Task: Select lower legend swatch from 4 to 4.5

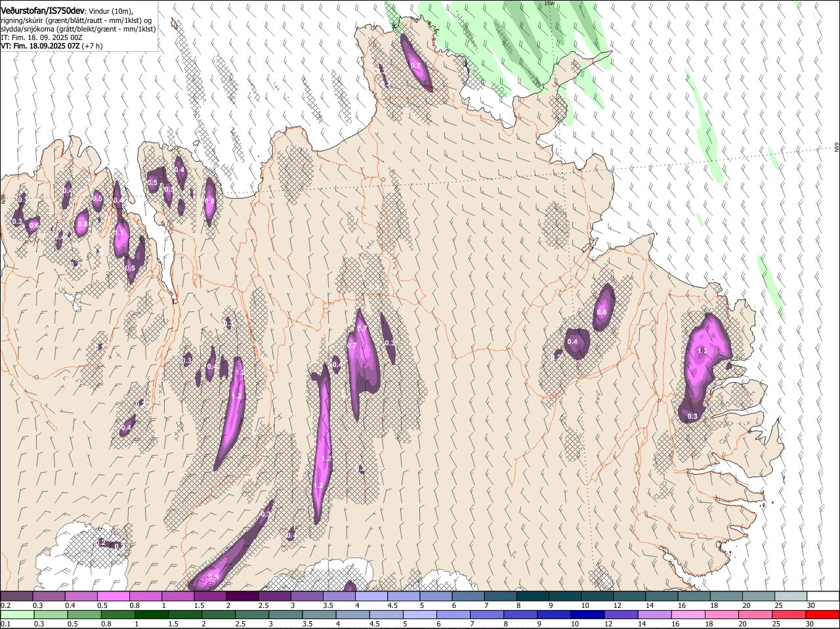Action: click(x=352, y=615)
